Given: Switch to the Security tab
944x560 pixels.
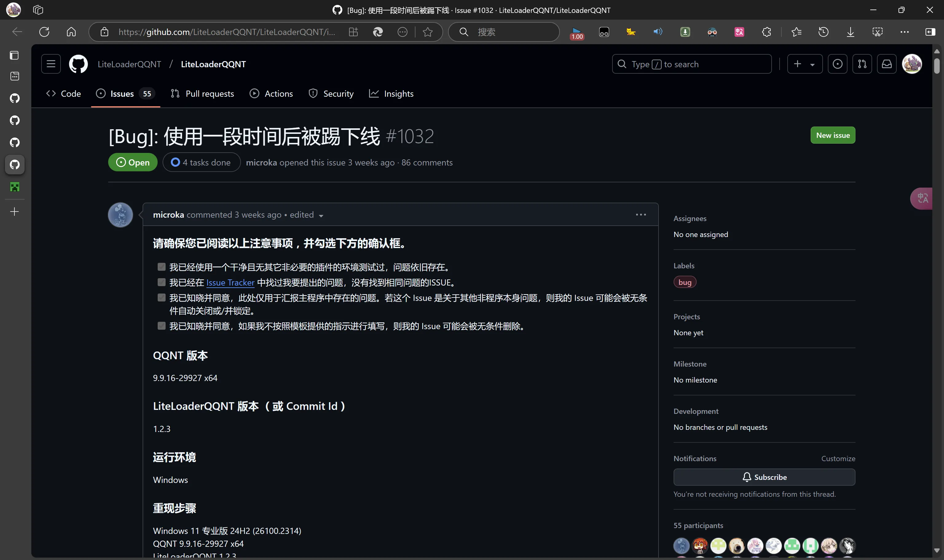Looking at the screenshot, I should 331,94.
